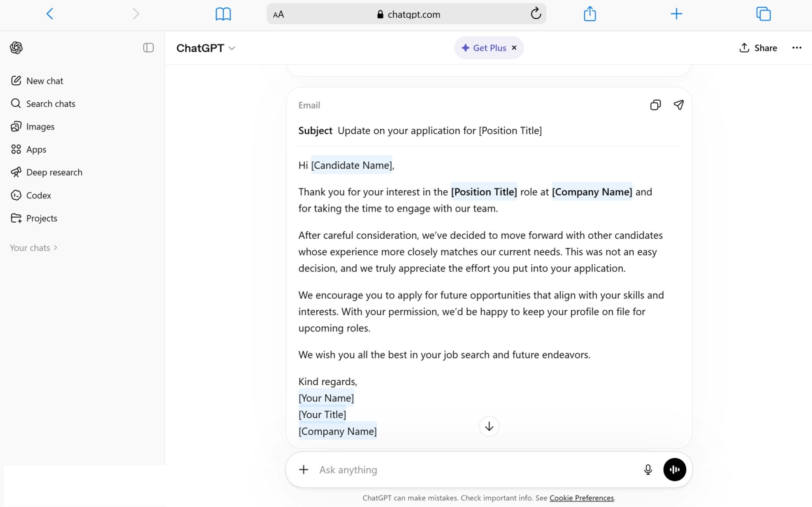Open the Safari tabs overview icon

(x=763, y=14)
